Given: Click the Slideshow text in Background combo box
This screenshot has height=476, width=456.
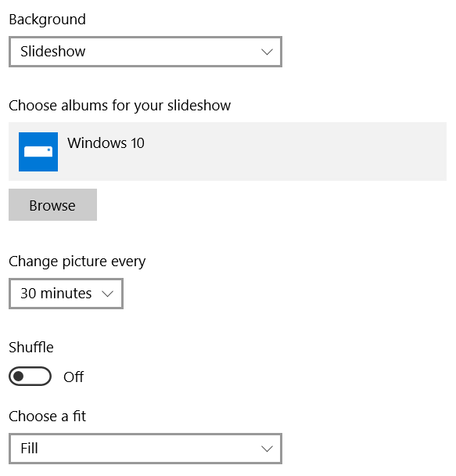Looking at the screenshot, I should [52, 52].
